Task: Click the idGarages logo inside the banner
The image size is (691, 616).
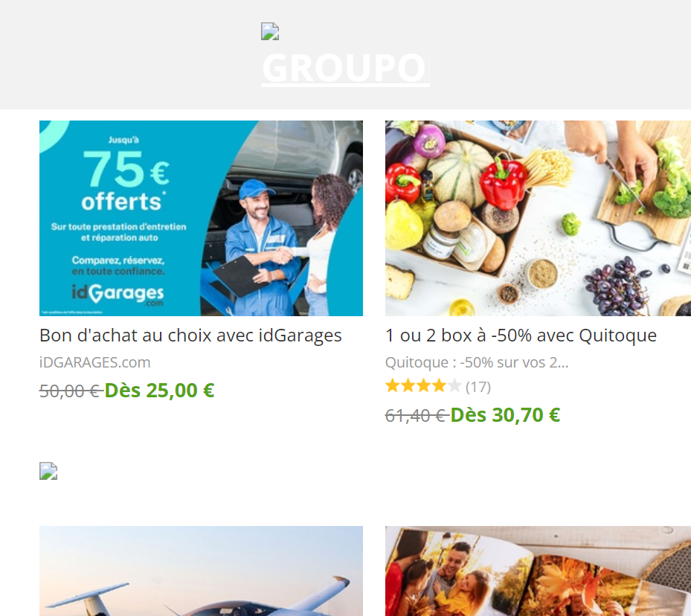Action: [x=118, y=293]
